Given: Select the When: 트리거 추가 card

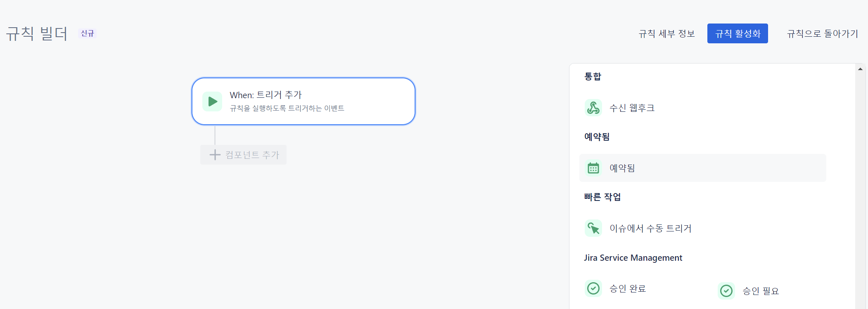Looking at the screenshot, I should (x=304, y=101).
